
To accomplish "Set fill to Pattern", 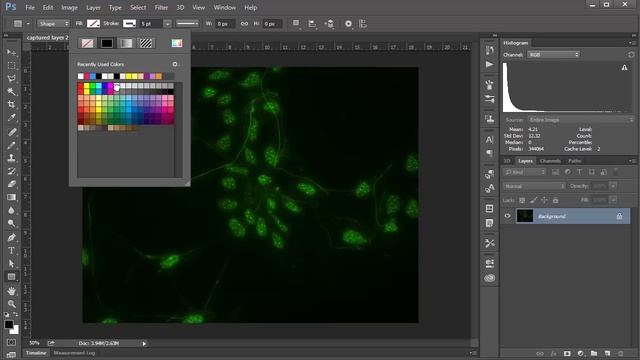I will click(146, 43).
